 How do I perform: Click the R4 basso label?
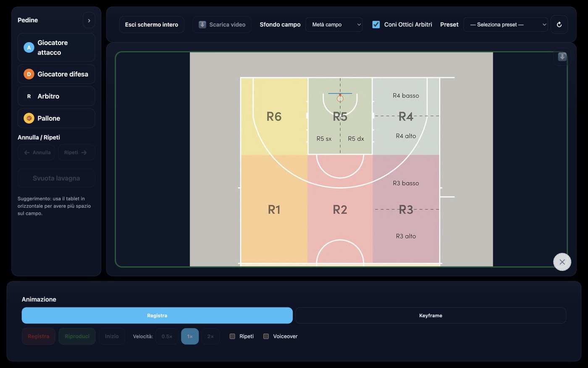(406, 95)
